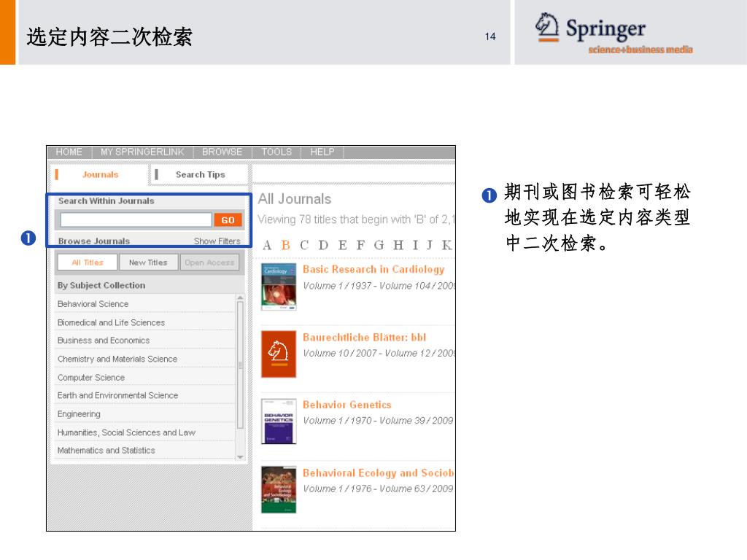Click the orange GO button
The image size is (747, 560).
pos(228,220)
